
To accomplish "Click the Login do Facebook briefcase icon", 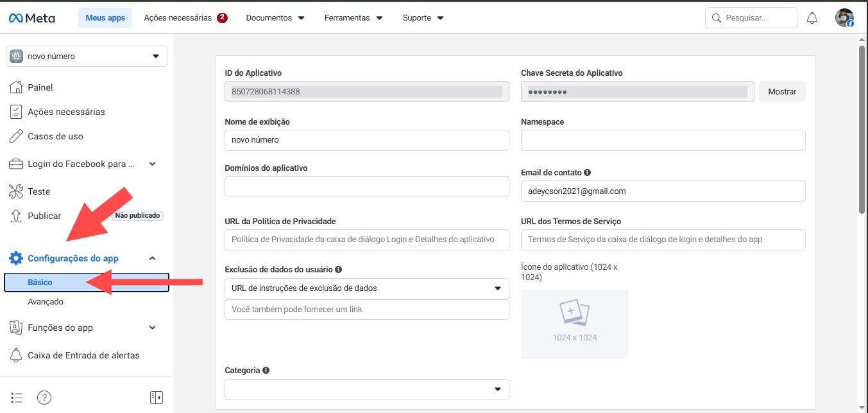I will point(16,164).
